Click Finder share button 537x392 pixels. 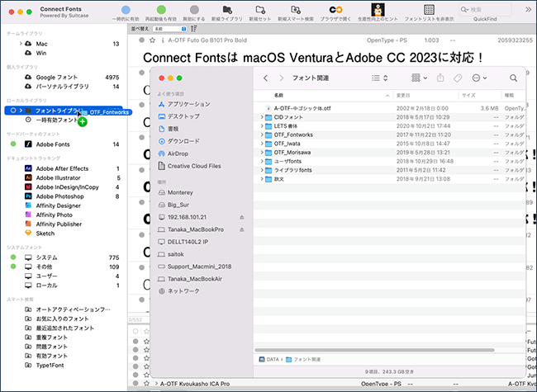(440, 78)
